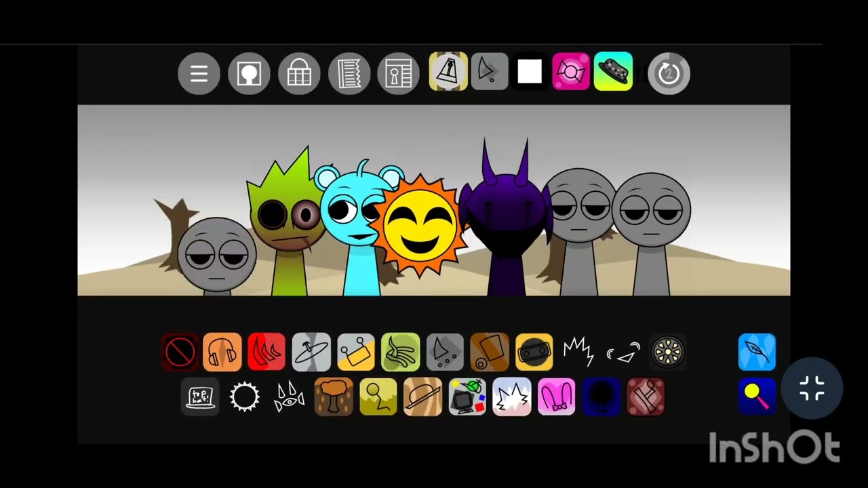Viewport: 868px width, 488px height.
Task: Choose the white jagged spikes icon
Action: (x=578, y=352)
